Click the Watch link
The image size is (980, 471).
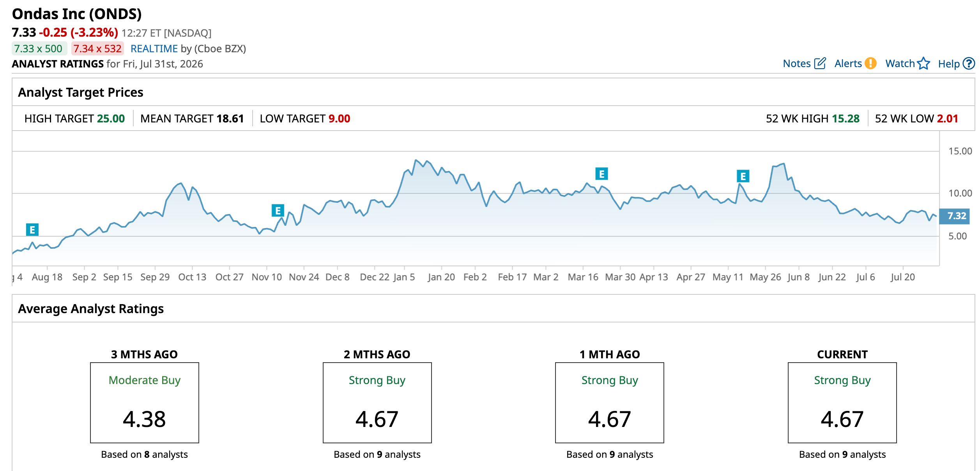900,64
